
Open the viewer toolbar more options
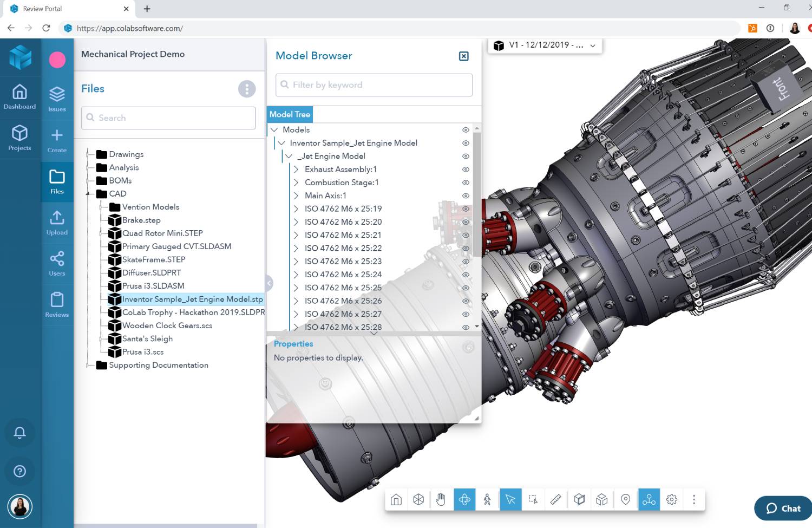(694, 499)
